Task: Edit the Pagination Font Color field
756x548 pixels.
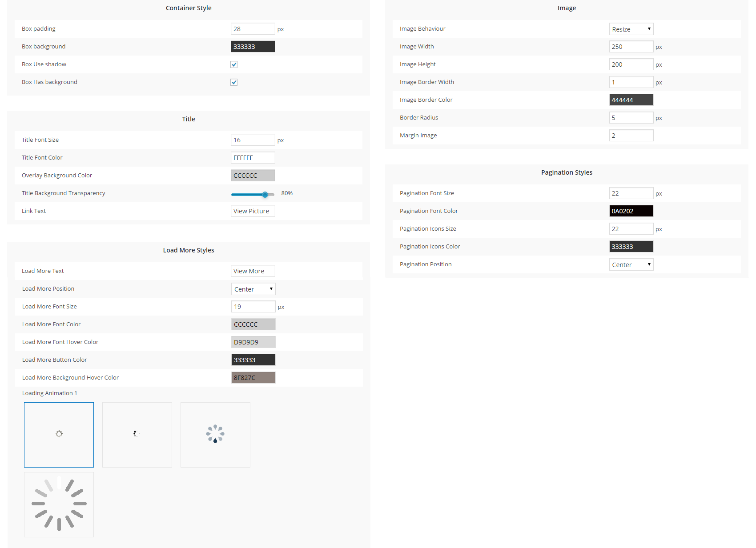Action: (x=631, y=211)
